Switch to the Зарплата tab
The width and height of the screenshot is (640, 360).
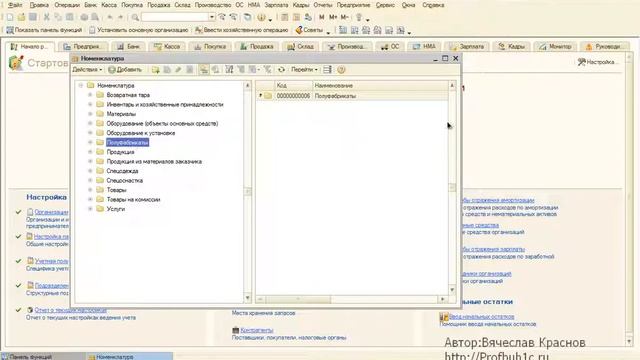pyautogui.click(x=467, y=47)
